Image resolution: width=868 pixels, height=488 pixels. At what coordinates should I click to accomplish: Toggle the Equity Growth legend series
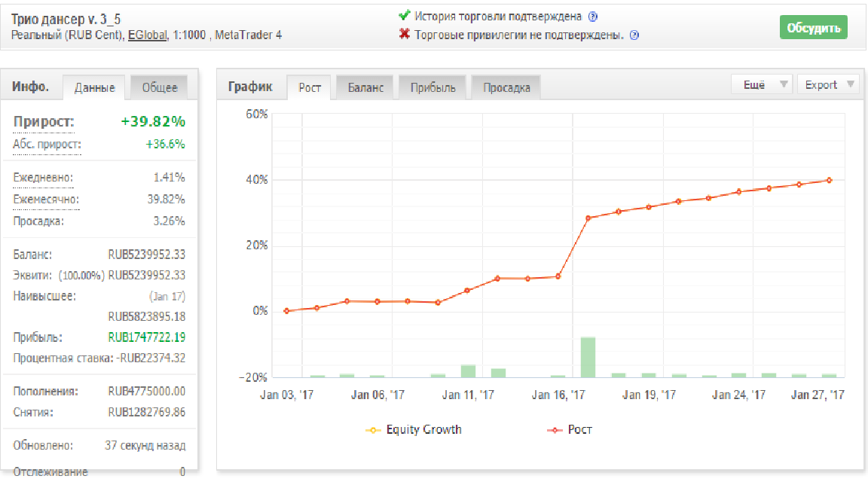tap(414, 430)
